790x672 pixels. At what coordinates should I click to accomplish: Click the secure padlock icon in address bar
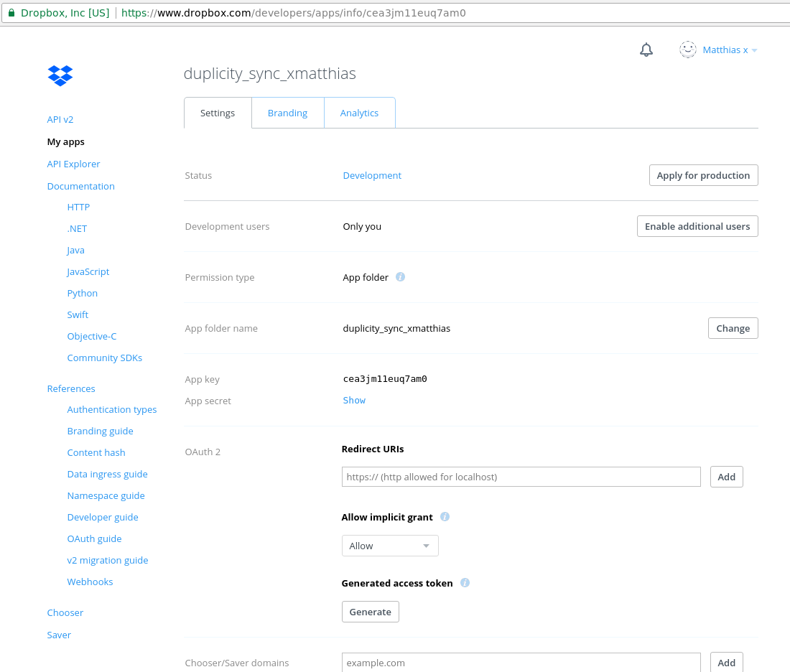(x=11, y=13)
